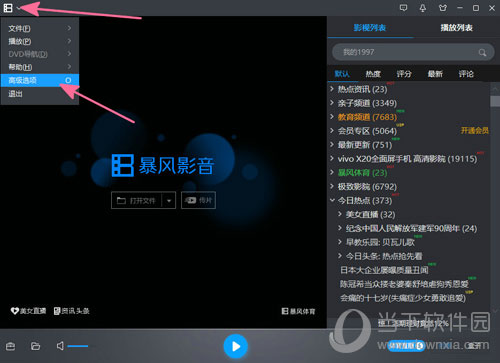Open the disabled DVD导航(D) menu entry

coord(40,54)
